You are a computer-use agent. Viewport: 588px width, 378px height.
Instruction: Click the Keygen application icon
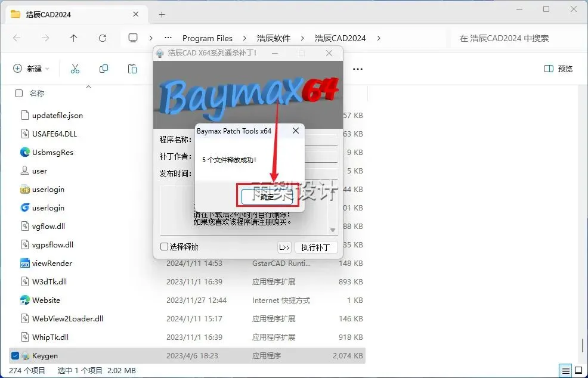tap(25, 355)
